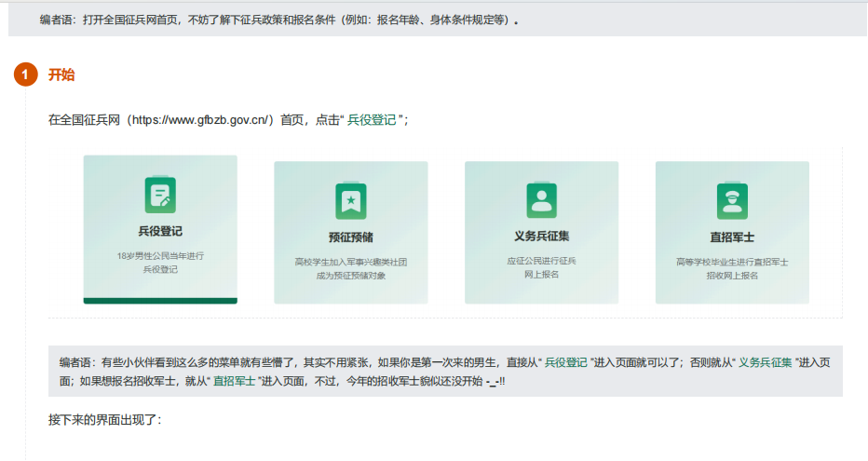
Task: Follow the 直招军士 link in editor note
Action: 234,381
